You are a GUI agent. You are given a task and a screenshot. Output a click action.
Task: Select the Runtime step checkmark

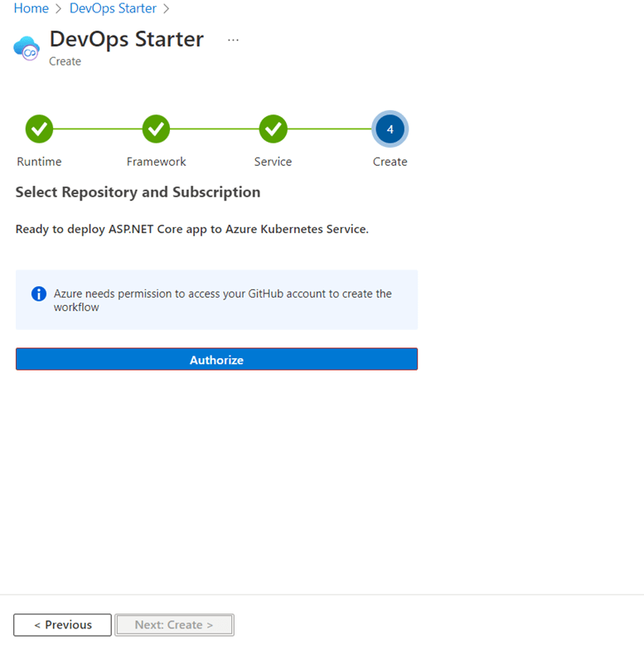click(39, 129)
